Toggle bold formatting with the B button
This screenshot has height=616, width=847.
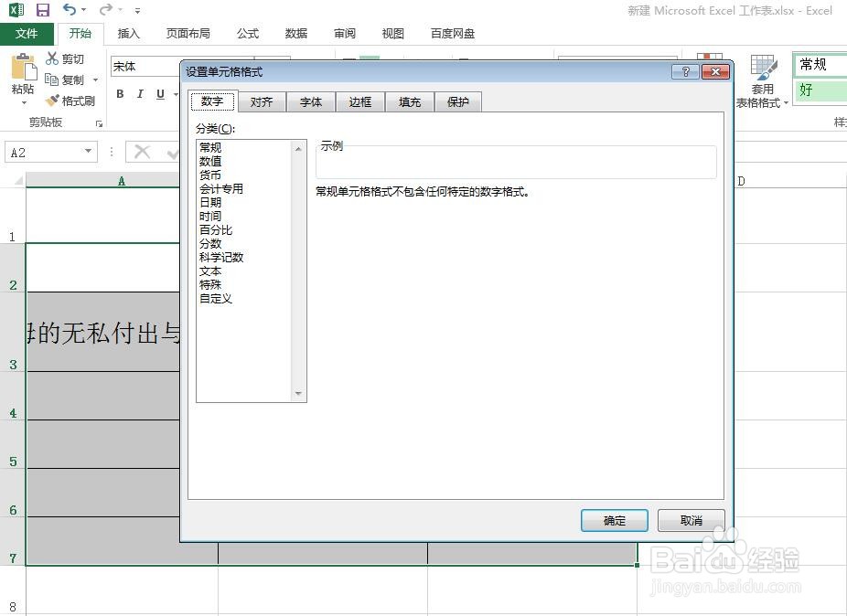(119, 93)
